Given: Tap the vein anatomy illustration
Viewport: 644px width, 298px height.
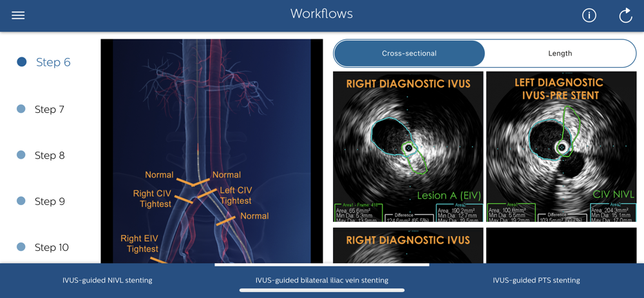Looking at the screenshot, I should pos(211,151).
